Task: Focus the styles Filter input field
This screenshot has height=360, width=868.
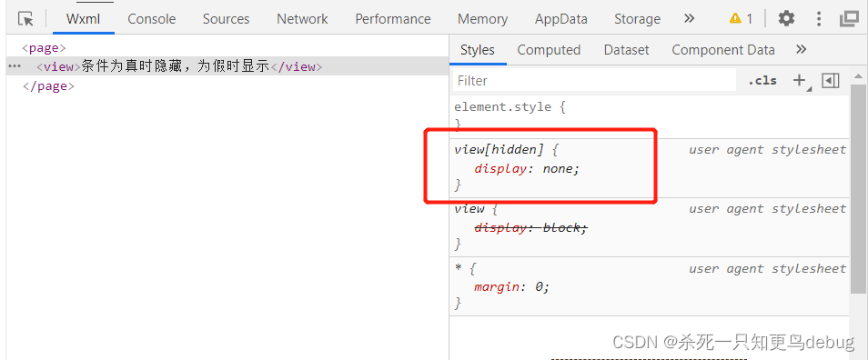Action: pos(594,81)
